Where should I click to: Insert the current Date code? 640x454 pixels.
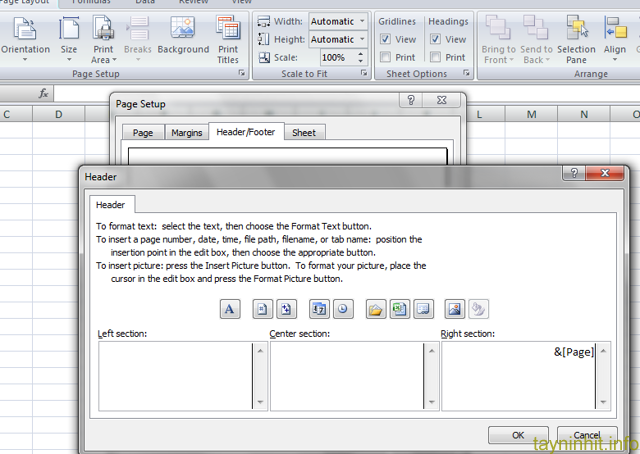click(x=319, y=309)
